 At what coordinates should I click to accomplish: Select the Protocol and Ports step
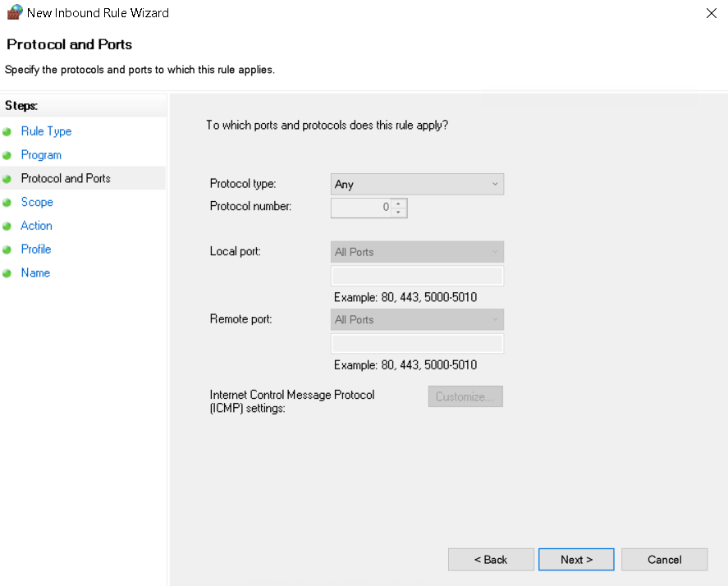pyautogui.click(x=66, y=178)
